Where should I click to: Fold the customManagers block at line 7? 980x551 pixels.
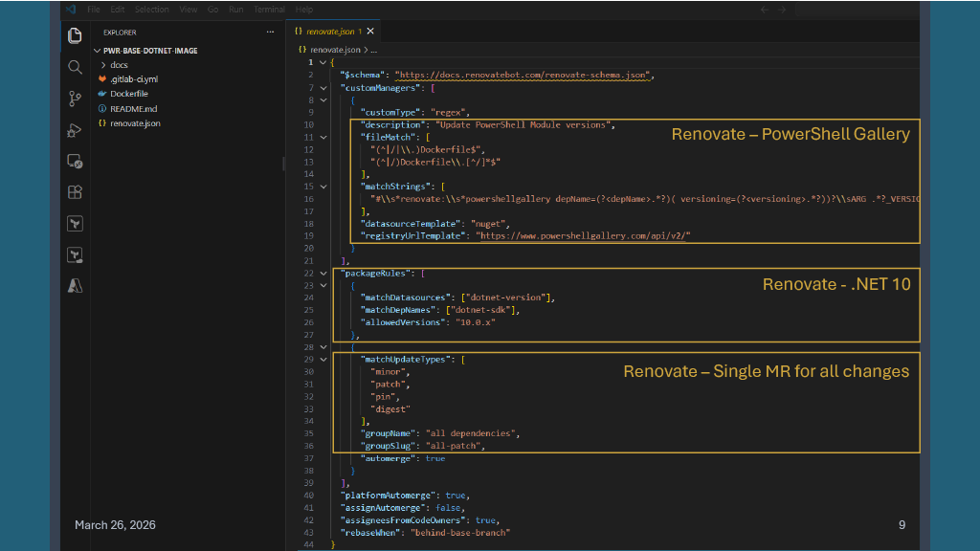pos(324,87)
